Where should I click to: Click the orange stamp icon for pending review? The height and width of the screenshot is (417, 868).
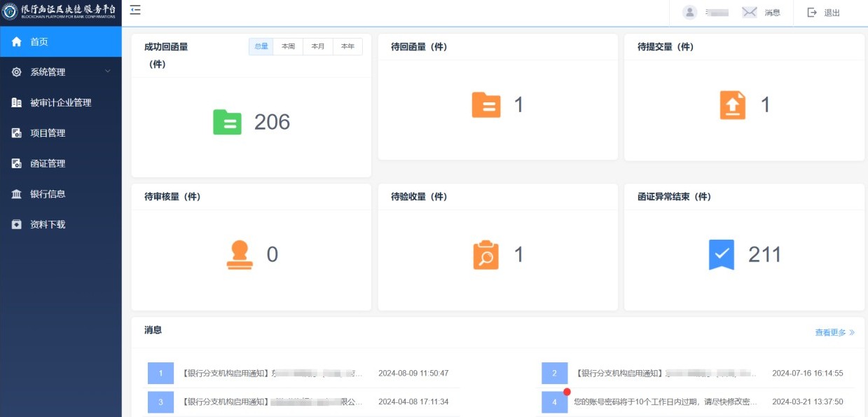(x=240, y=255)
